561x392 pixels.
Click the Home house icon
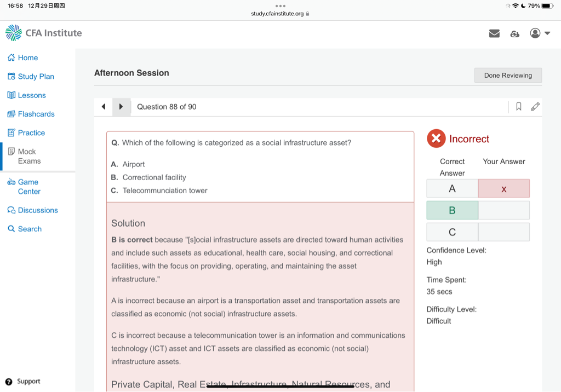(12, 57)
